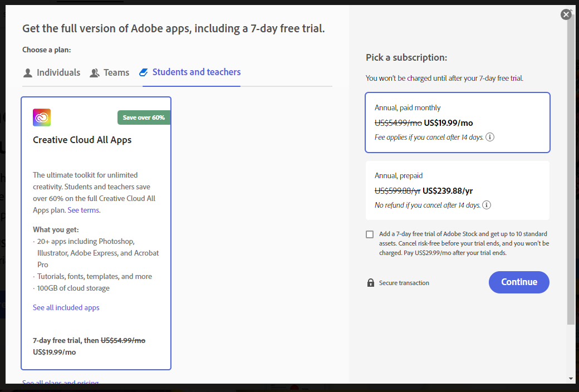Open the See terms link
Viewport: 579px width, 392px height.
click(x=84, y=210)
